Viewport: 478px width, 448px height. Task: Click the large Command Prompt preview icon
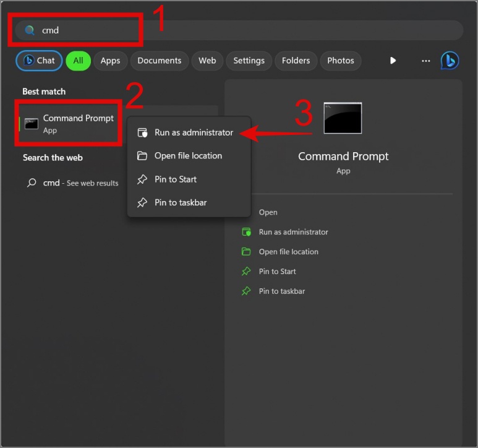[x=343, y=118]
